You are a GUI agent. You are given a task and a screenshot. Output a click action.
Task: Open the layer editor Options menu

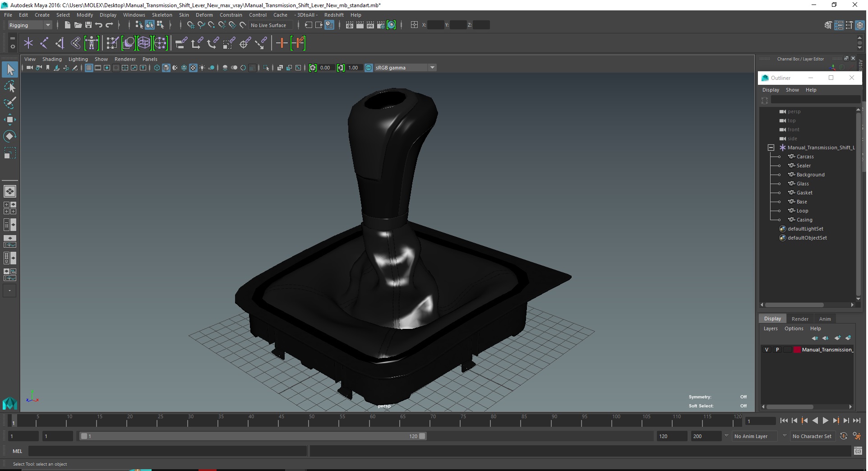[x=794, y=328]
